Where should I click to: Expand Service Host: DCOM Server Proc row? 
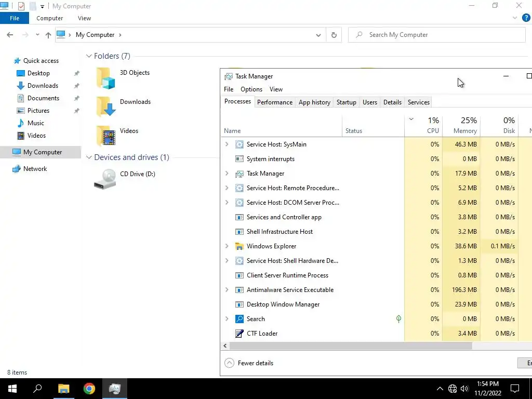coord(227,203)
